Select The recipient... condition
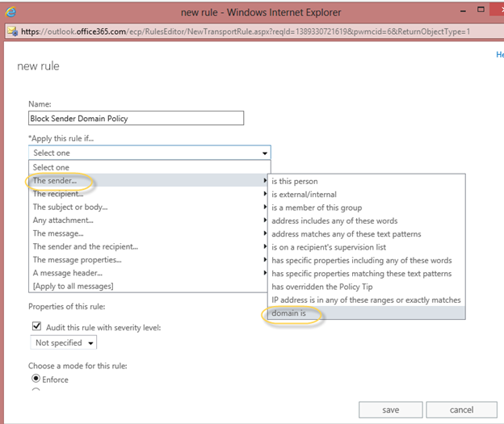 148,194
